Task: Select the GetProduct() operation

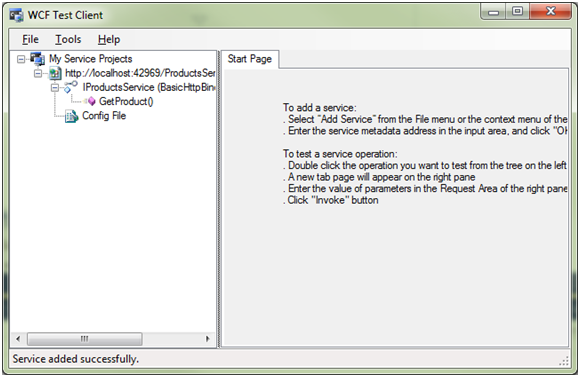Action: tap(126, 101)
